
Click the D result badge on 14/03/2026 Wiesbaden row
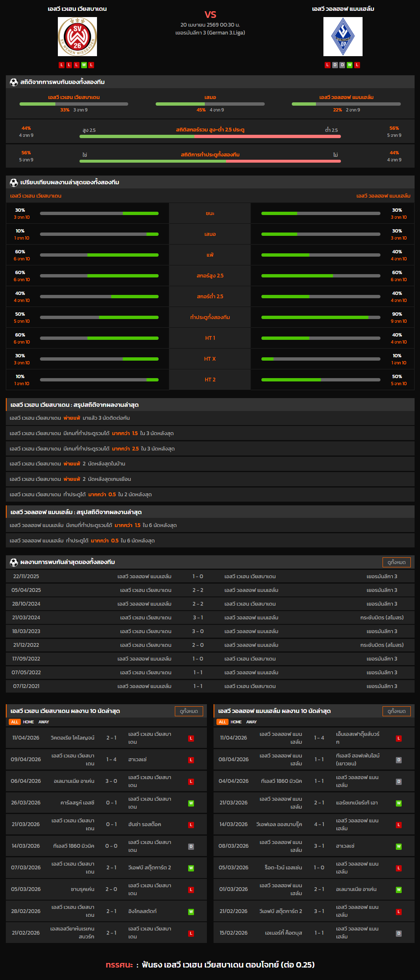[191, 846]
